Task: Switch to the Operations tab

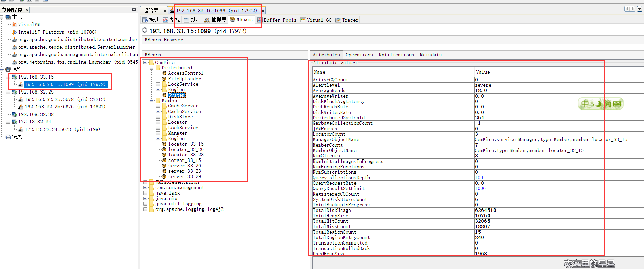Action: tap(359, 55)
